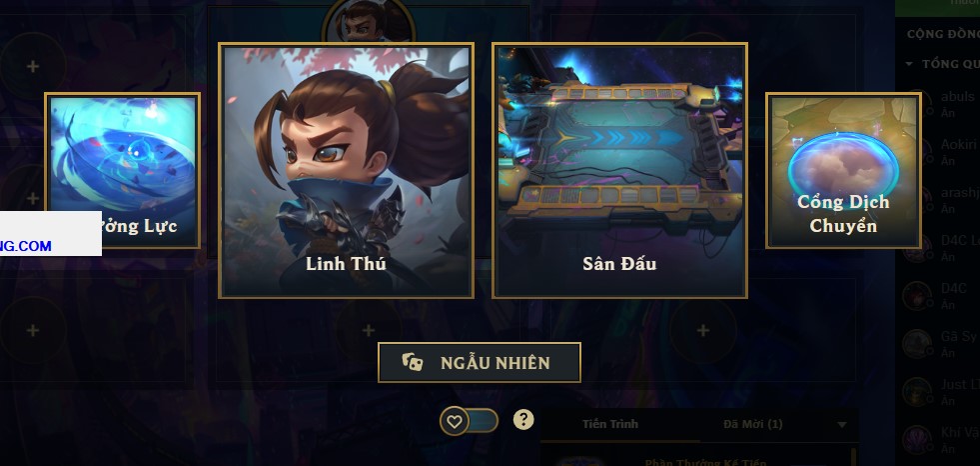Select the Cổng Dịch Chuyển portal card
The height and width of the screenshot is (466, 980).
point(843,171)
